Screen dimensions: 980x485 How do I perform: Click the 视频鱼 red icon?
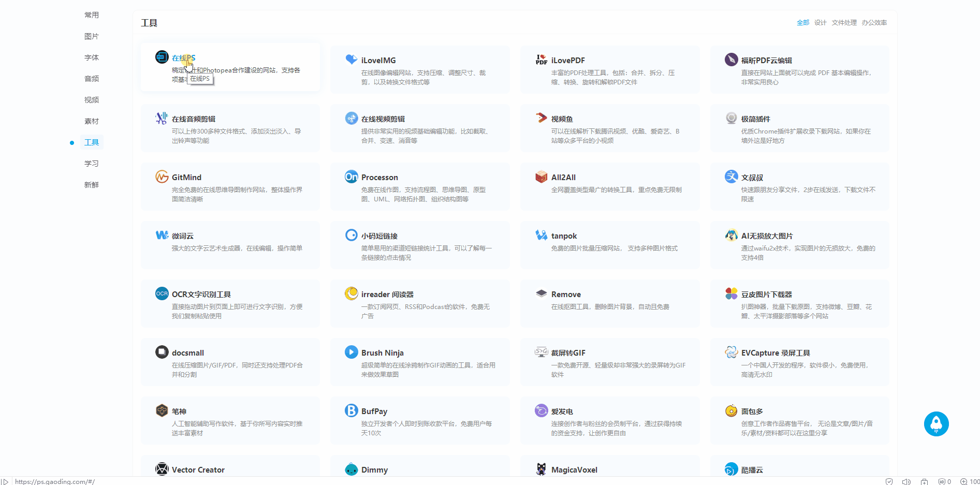coord(542,118)
